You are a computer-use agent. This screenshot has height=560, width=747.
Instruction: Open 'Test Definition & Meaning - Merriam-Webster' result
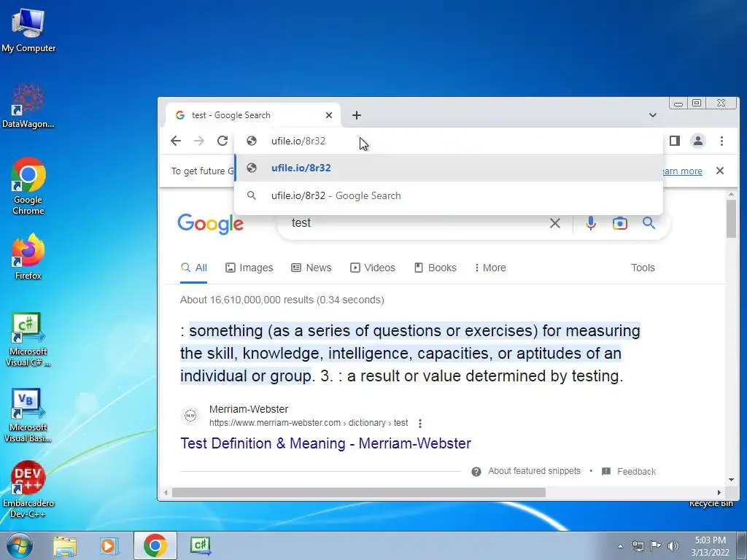(325, 443)
